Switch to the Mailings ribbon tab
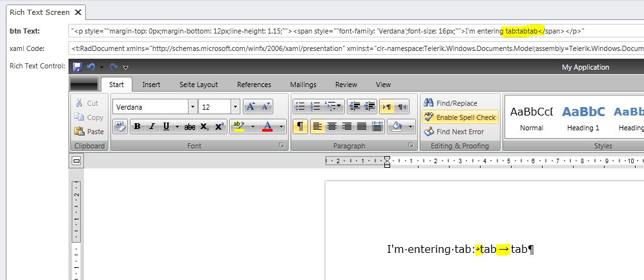 303,85
